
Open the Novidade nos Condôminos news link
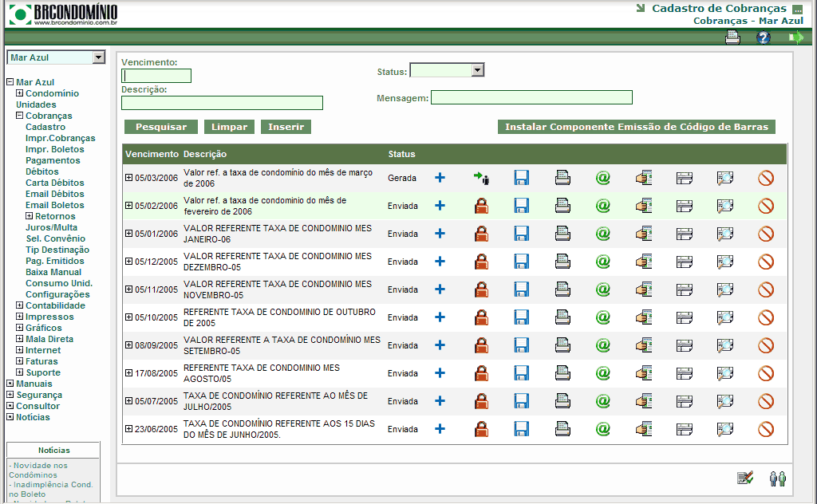[38, 471]
